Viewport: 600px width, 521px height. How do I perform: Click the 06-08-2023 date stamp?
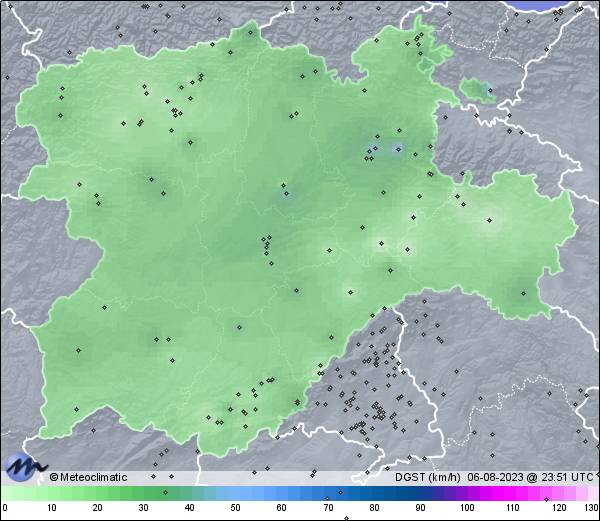pyautogui.click(x=495, y=477)
